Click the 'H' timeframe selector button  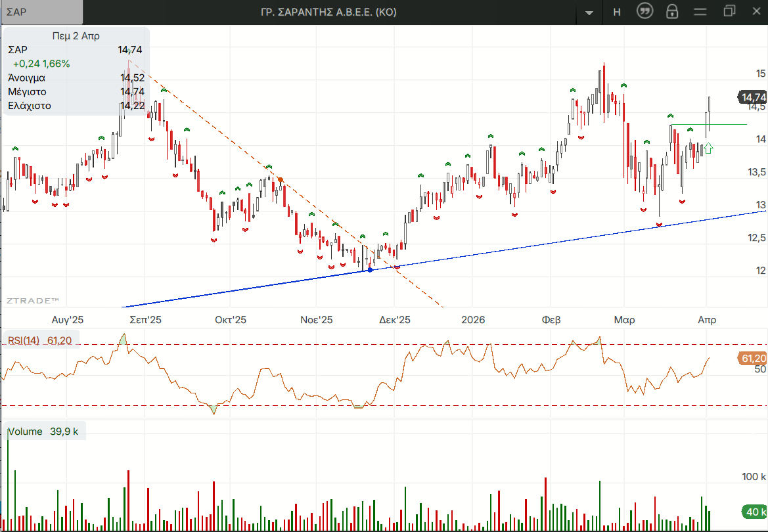[x=616, y=12]
